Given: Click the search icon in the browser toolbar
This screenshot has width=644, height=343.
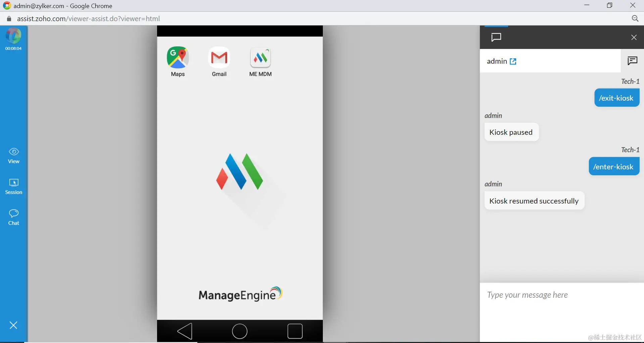Looking at the screenshot, I should (x=635, y=18).
